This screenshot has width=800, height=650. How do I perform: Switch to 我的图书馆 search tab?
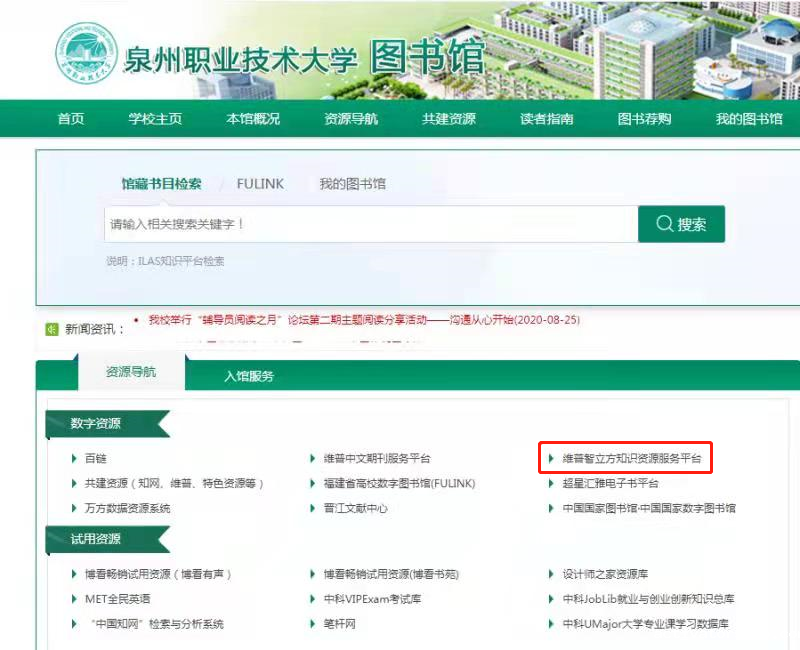(x=352, y=184)
